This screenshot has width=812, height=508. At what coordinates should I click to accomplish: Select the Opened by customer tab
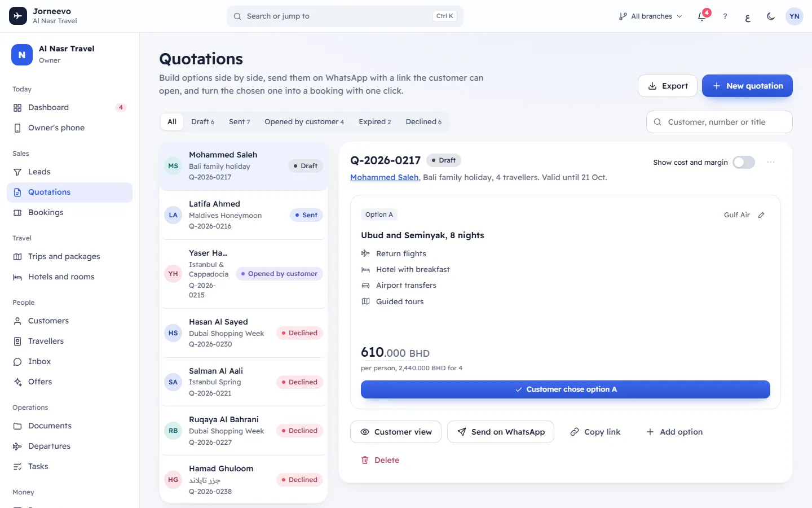304,122
